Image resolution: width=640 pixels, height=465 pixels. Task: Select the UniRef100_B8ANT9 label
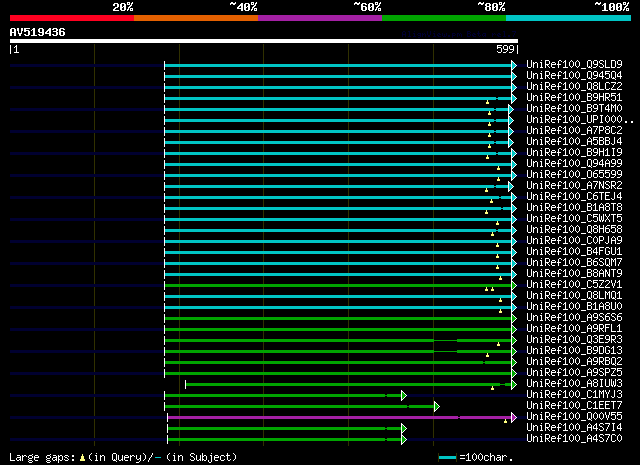[574, 274]
